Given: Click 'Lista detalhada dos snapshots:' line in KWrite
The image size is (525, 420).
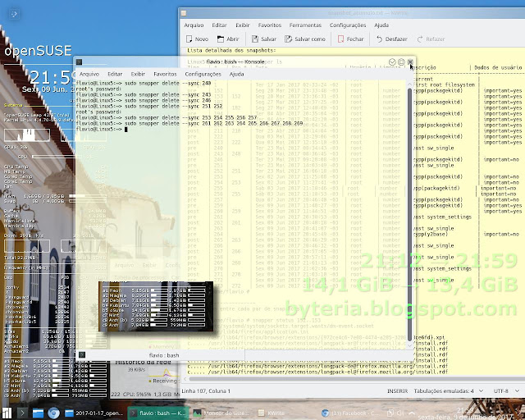Looking at the screenshot, I should click(231, 50).
